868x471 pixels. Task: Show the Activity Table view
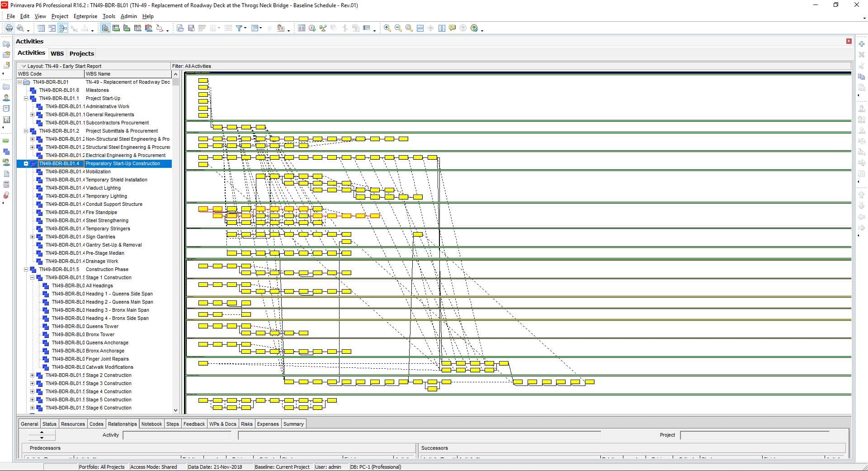click(41, 28)
